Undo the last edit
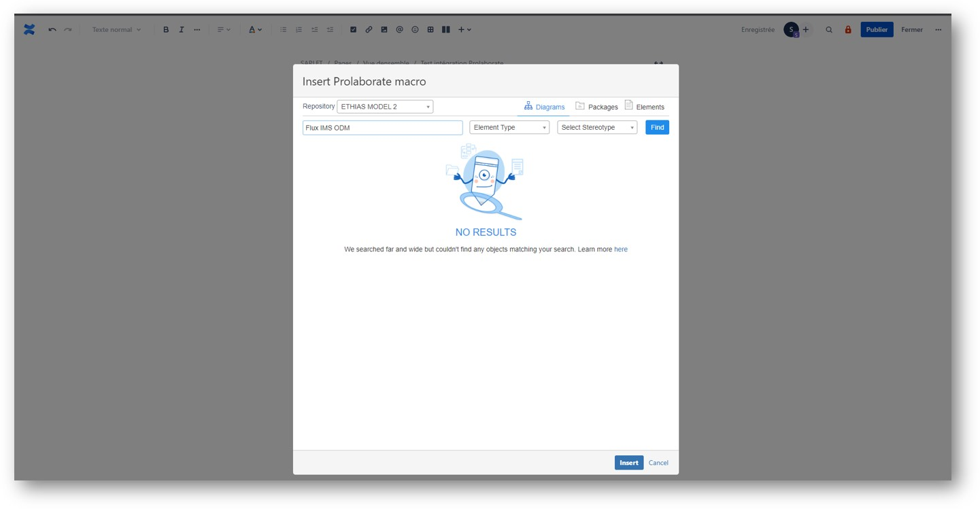 (52, 30)
